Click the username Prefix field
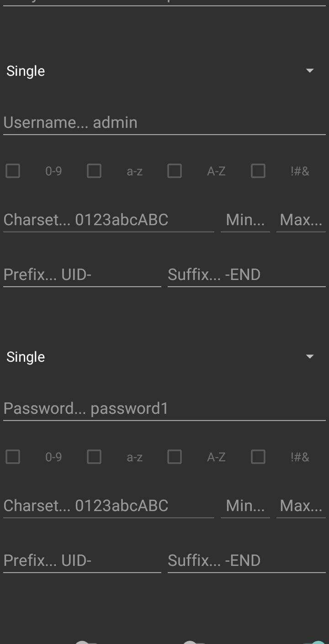 [x=82, y=275]
